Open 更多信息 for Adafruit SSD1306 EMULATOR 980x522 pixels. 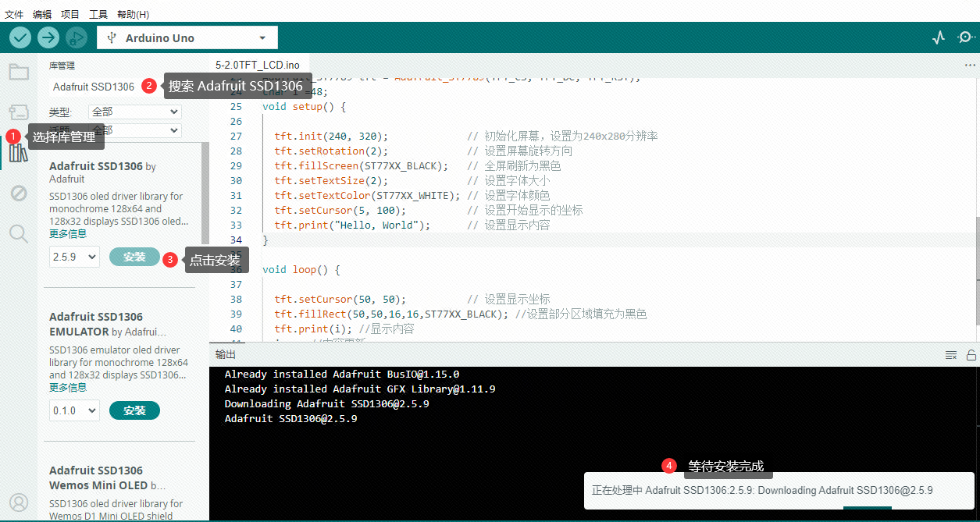(x=68, y=387)
